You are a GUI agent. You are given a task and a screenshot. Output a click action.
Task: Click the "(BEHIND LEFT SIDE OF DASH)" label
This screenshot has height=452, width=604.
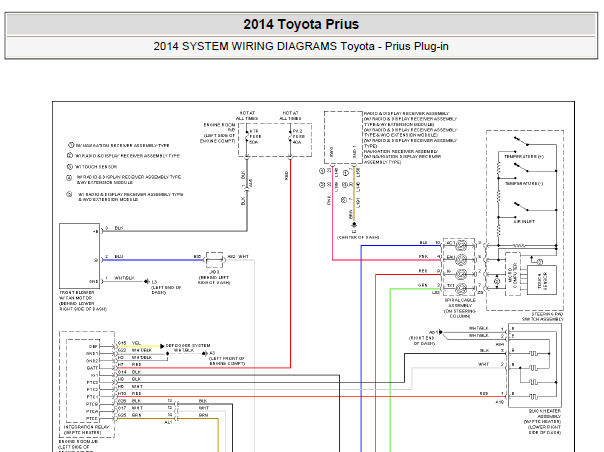click(214, 280)
